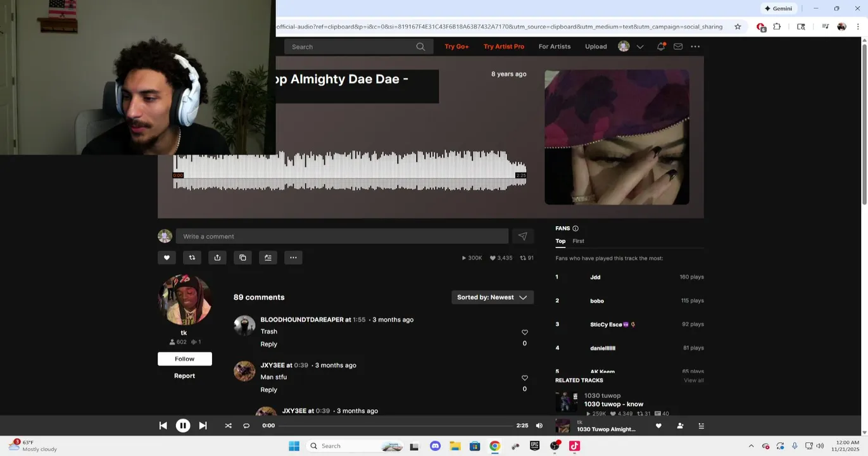Toggle shuffle in the player bar
Image resolution: width=868 pixels, height=456 pixels.
coord(228,426)
